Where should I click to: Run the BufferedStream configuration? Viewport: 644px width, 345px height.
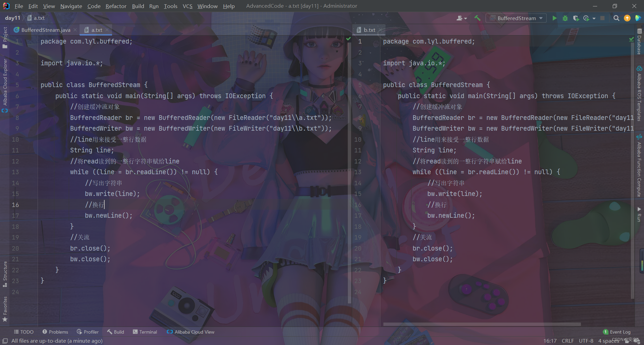[x=554, y=18]
